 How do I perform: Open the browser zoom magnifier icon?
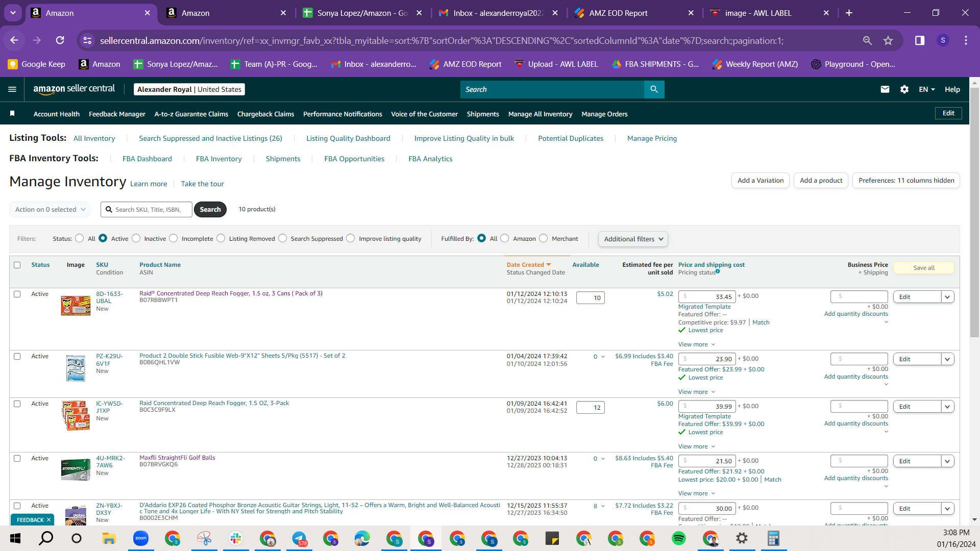coord(867,40)
